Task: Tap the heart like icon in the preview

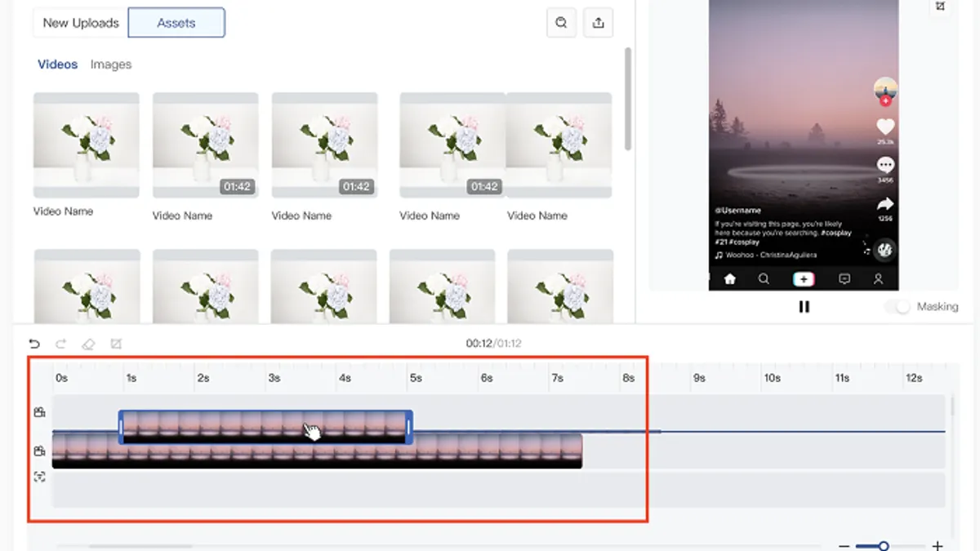Action: (885, 127)
